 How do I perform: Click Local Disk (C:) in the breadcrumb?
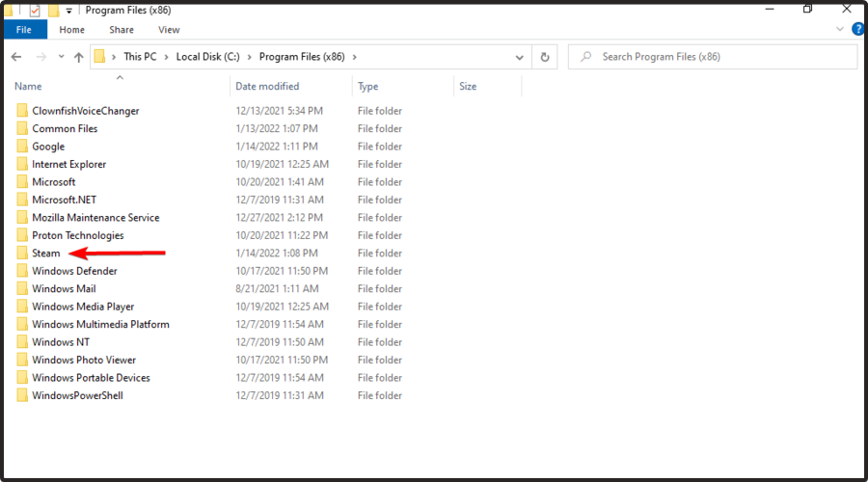tap(207, 57)
